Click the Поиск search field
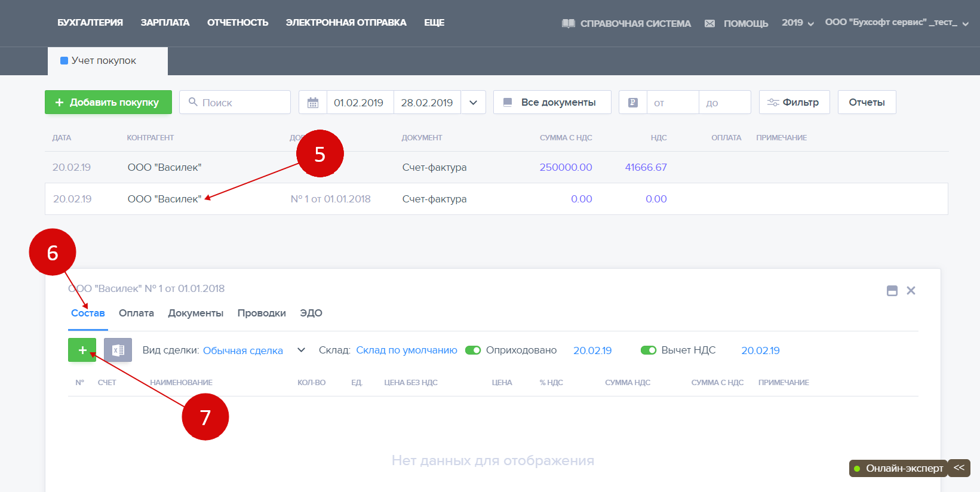 pyautogui.click(x=235, y=102)
